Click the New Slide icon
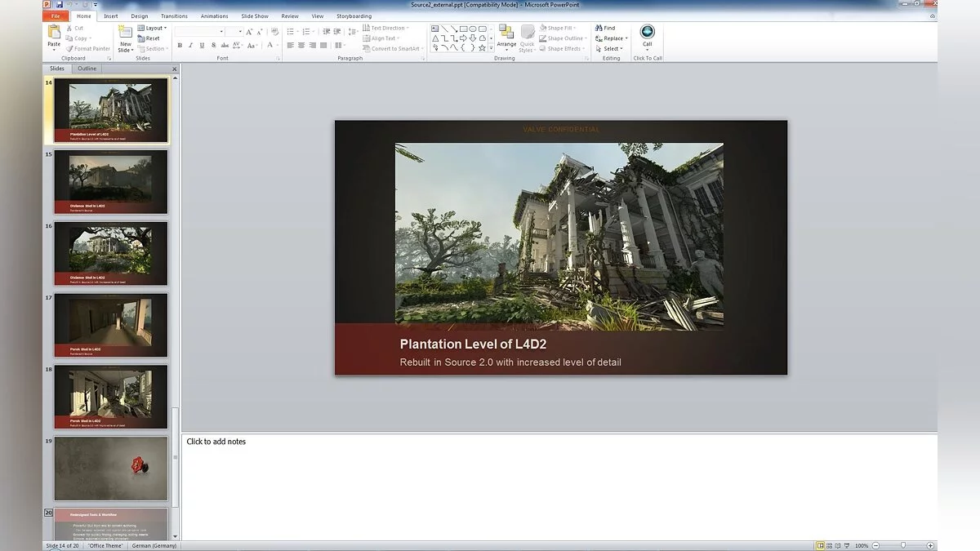The height and width of the screenshot is (551, 980). click(125, 32)
